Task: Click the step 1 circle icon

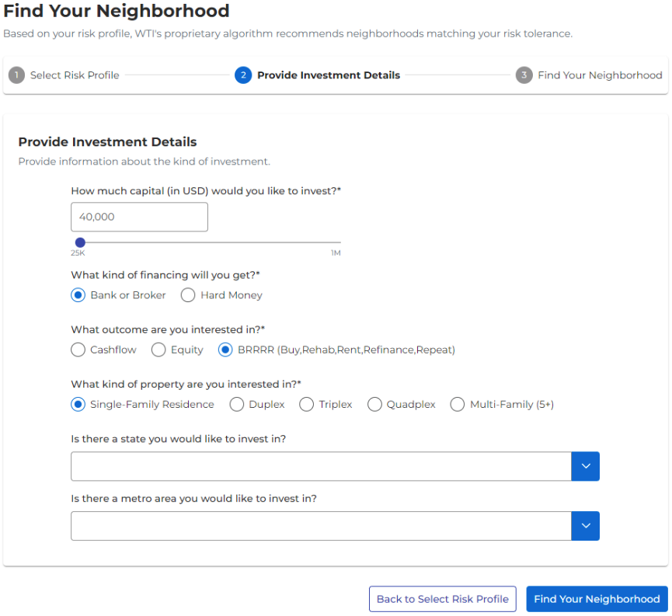Action: (16, 75)
